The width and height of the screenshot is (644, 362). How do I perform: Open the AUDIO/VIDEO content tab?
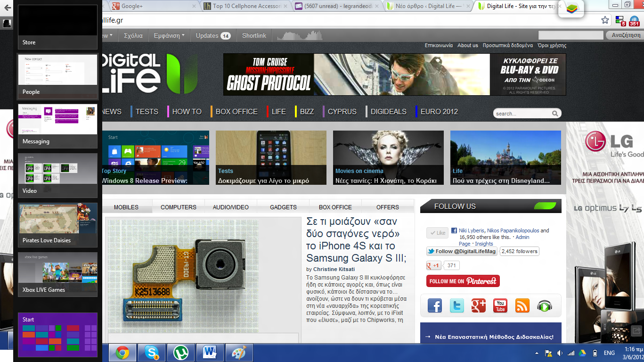231,207
